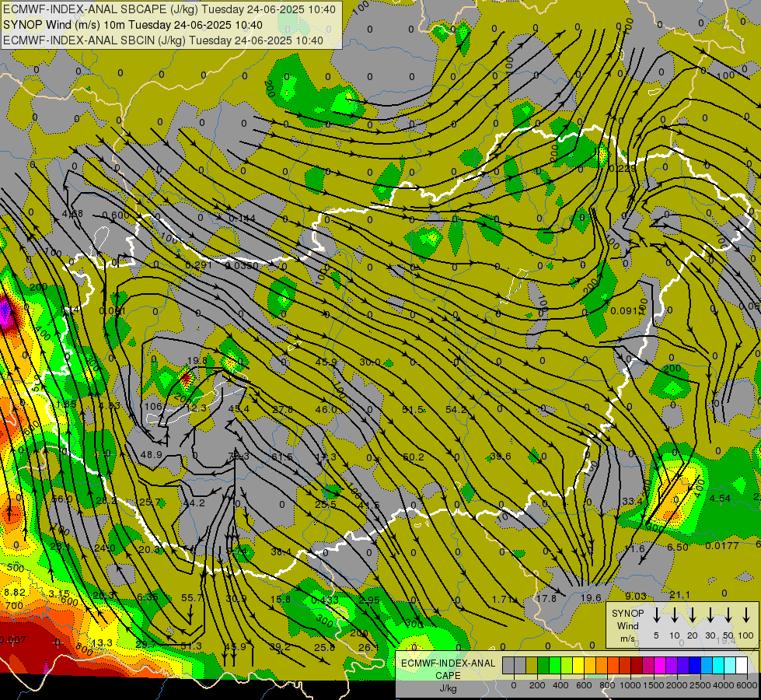Click 'ECMWF-INDEX-ANAL CAPE' legend caption
Viewport: 761px width, 700px height.
pyautogui.click(x=448, y=670)
